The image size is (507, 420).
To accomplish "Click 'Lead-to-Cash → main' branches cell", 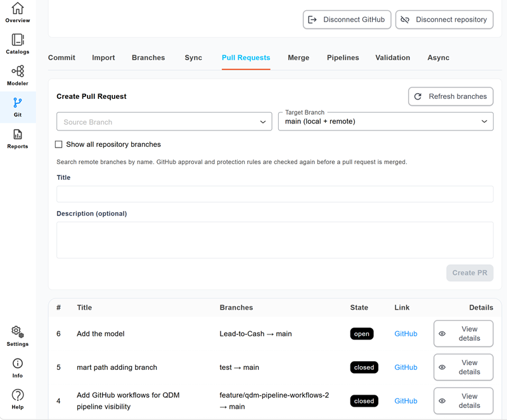I will click(x=255, y=334).
